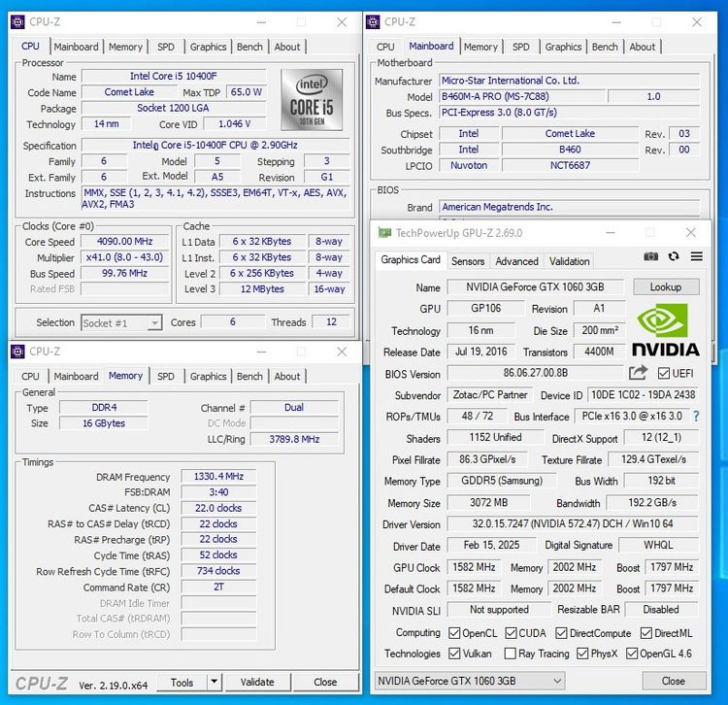This screenshot has width=728, height=705.
Task: Click the motherboard model B460M-A PRO (MS-7C88)
Action: pos(522,96)
